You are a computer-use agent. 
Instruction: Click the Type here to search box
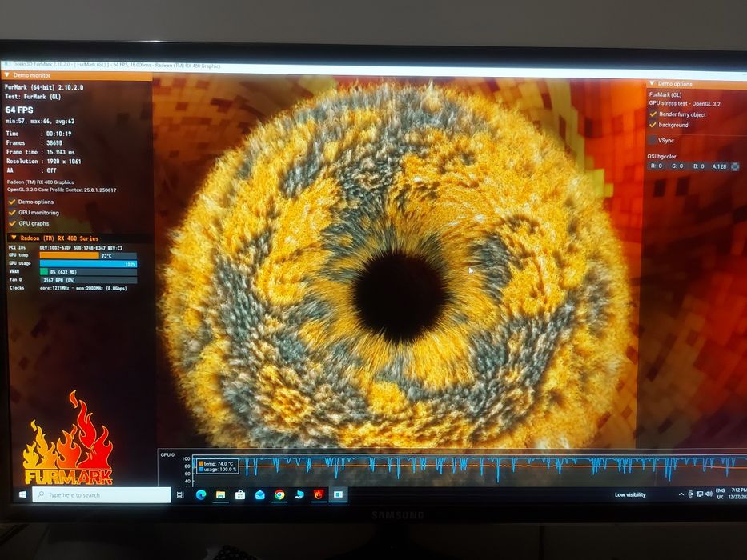pyautogui.click(x=102, y=494)
